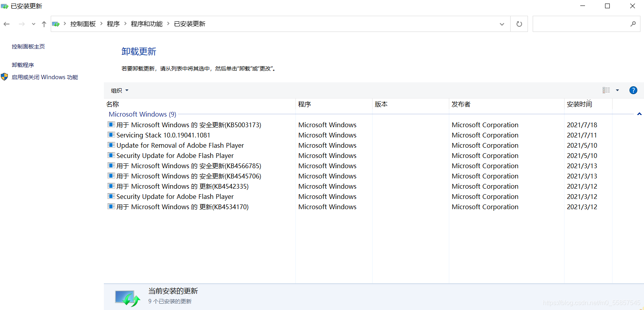644x310 pixels.
Task: Click Microsoft Corporation in KB5003173 row
Action: (485, 125)
